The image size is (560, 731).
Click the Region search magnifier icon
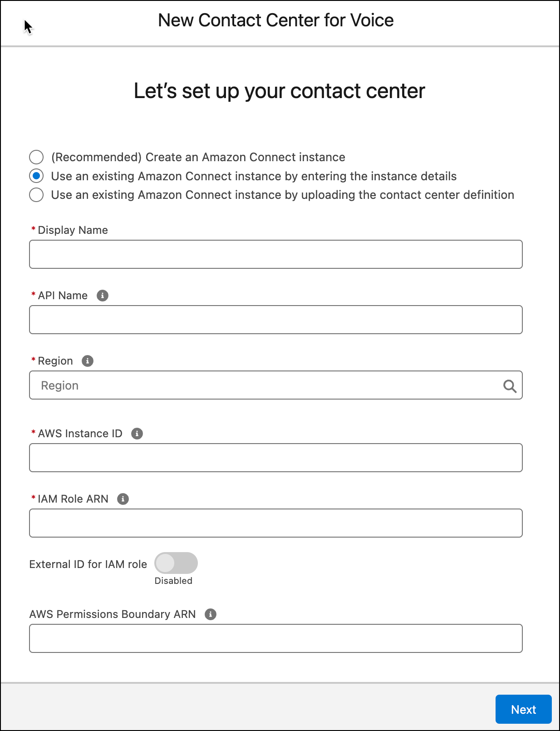510,386
